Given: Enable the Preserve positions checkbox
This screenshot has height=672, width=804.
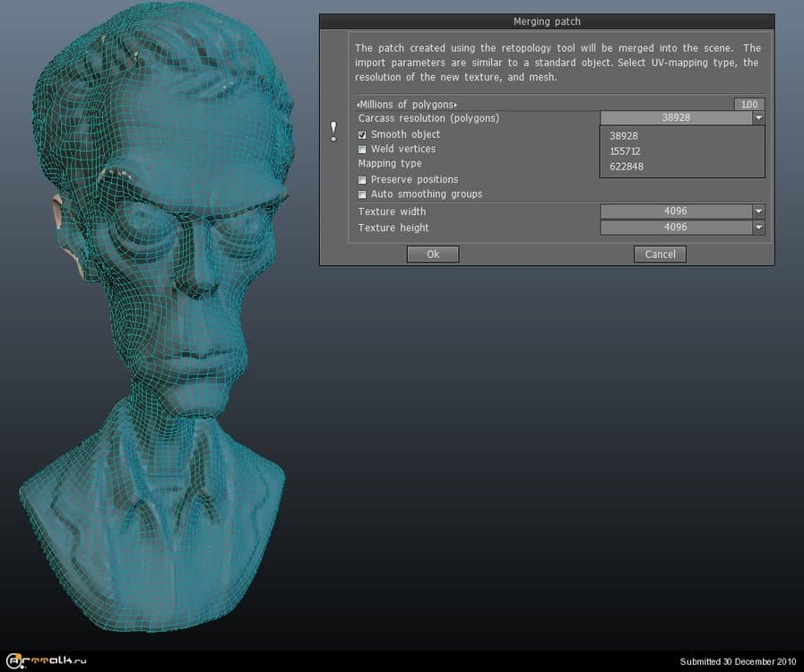Looking at the screenshot, I should click(363, 179).
